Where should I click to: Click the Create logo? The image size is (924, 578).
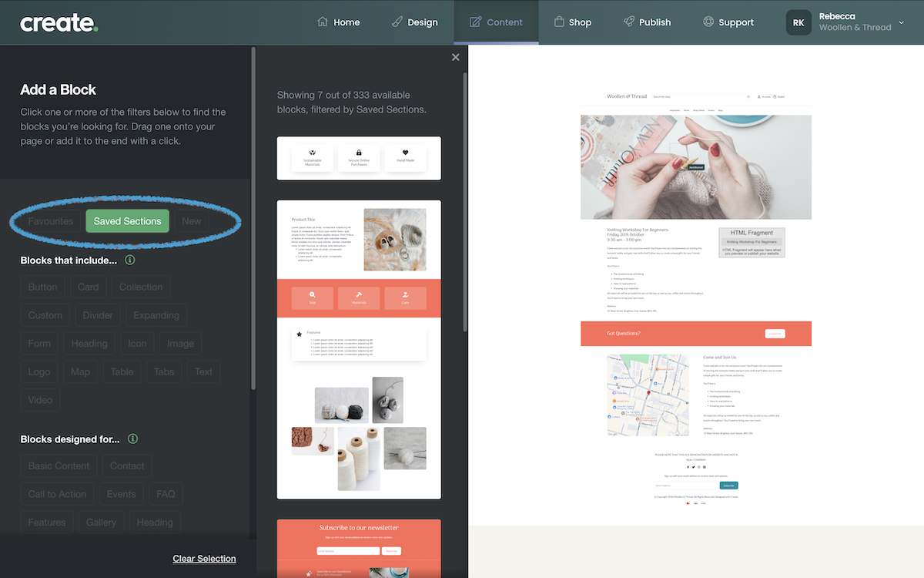point(59,22)
